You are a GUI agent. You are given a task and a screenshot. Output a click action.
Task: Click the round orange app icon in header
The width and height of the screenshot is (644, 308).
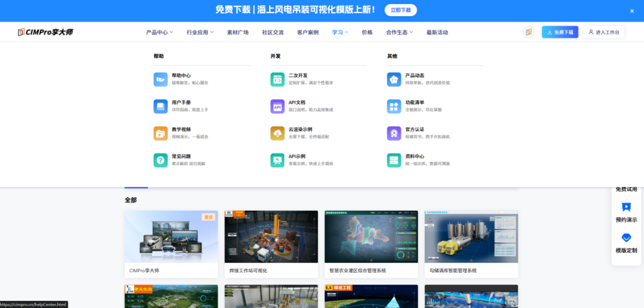pyautogui.click(x=528, y=32)
